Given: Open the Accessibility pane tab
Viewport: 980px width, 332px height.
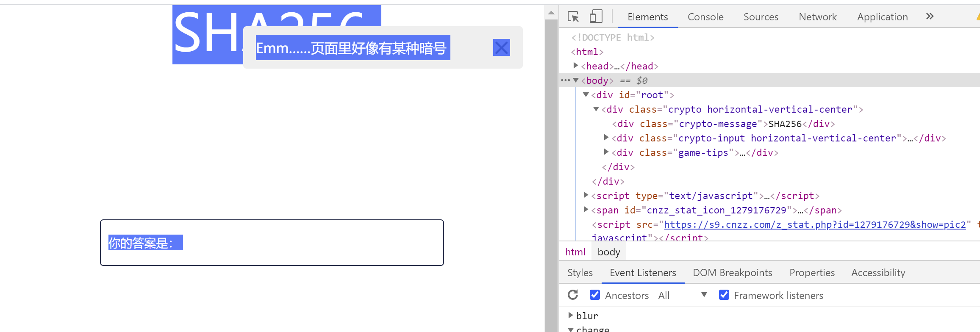Looking at the screenshot, I should tap(878, 273).
